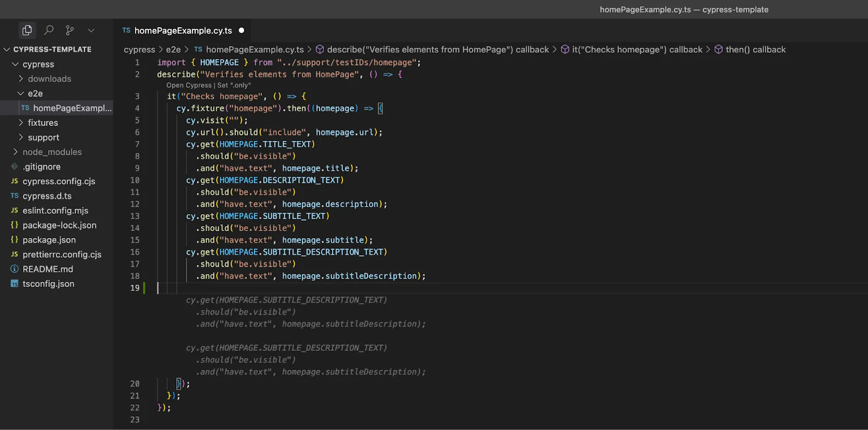This screenshot has height=430, width=868.
Task: Click the e2e breadcrumb segment
Action: 174,49
